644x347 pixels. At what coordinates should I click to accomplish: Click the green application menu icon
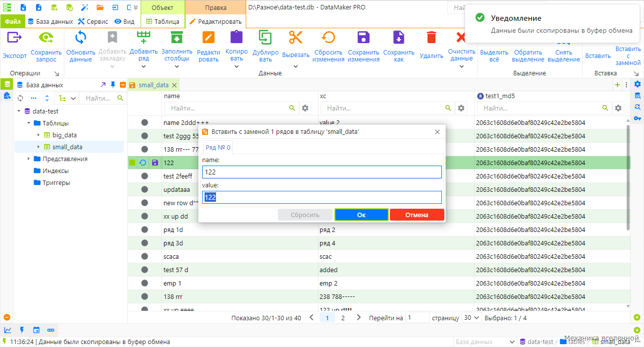pyautogui.click(x=7, y=7)
